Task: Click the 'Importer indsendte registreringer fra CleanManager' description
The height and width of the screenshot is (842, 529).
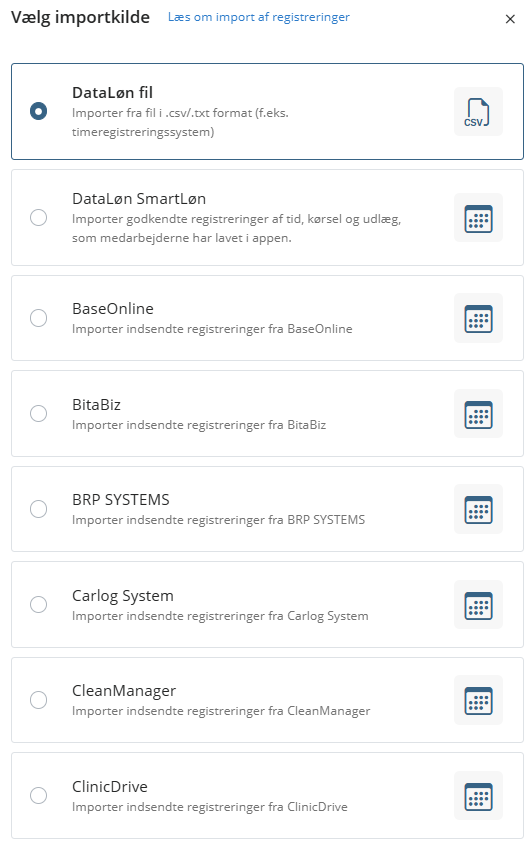Action: [221, 711]
